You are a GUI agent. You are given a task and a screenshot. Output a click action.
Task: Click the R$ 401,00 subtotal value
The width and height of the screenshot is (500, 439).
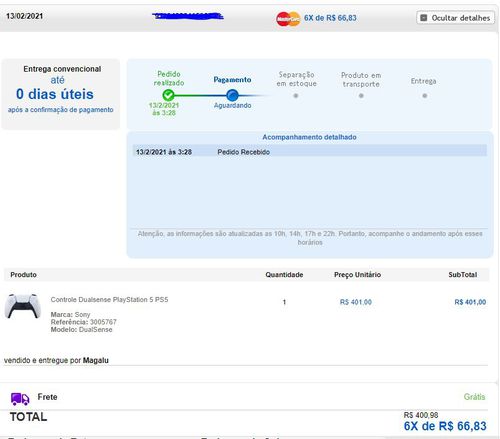point(470,302)
